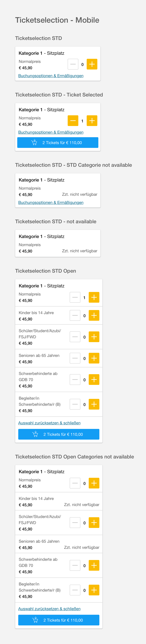Add Schüler/Student/Azubi ticket in Categories not available card
The image size is (146, 644).
click(94, 522)
